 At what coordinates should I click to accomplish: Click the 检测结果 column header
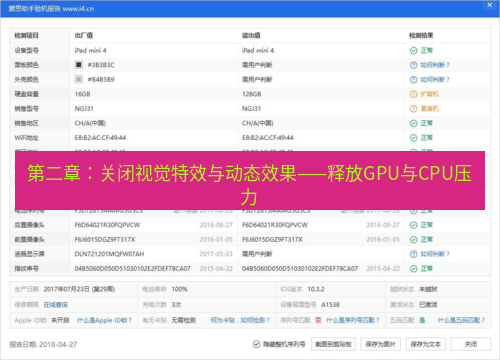pyautogui.click(x=421, y=35)
